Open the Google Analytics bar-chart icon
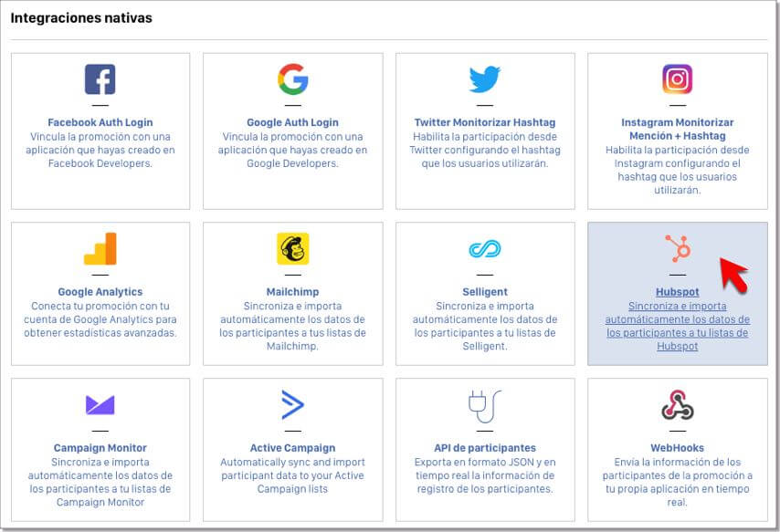Viewport: 780px width, 532px height. point(100,248)
